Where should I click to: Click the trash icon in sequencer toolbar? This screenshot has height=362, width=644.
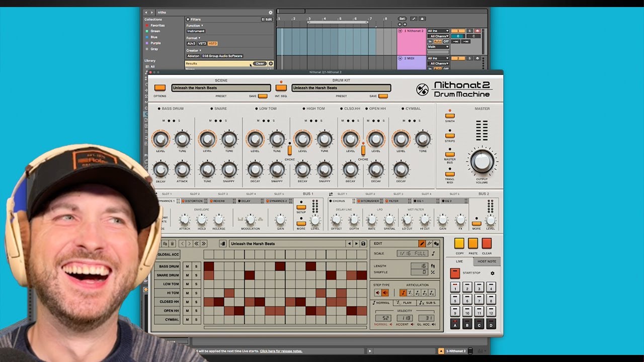coord(173,243)
